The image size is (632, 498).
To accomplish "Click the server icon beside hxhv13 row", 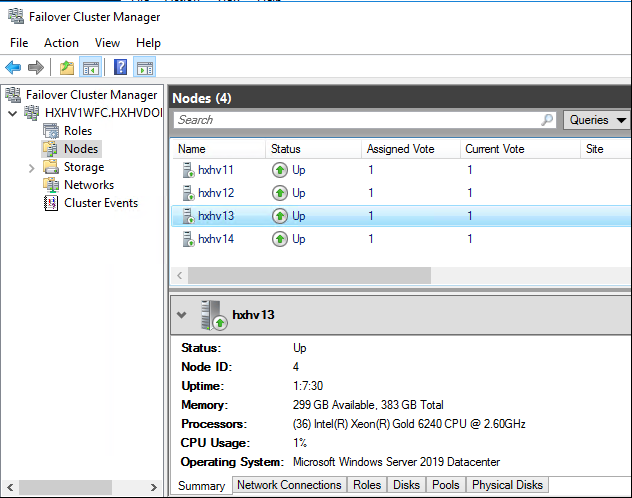I will pyautogui.click(x=188, y=216).
